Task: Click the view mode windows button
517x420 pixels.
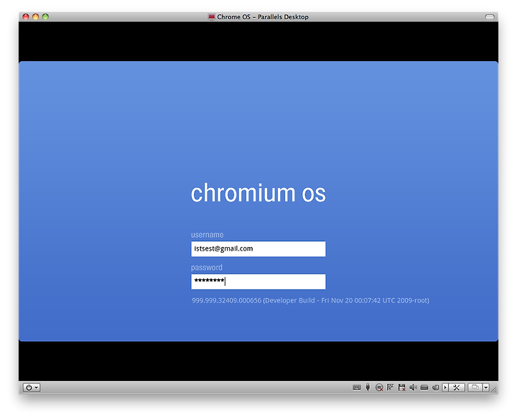Action: point(475,388)
